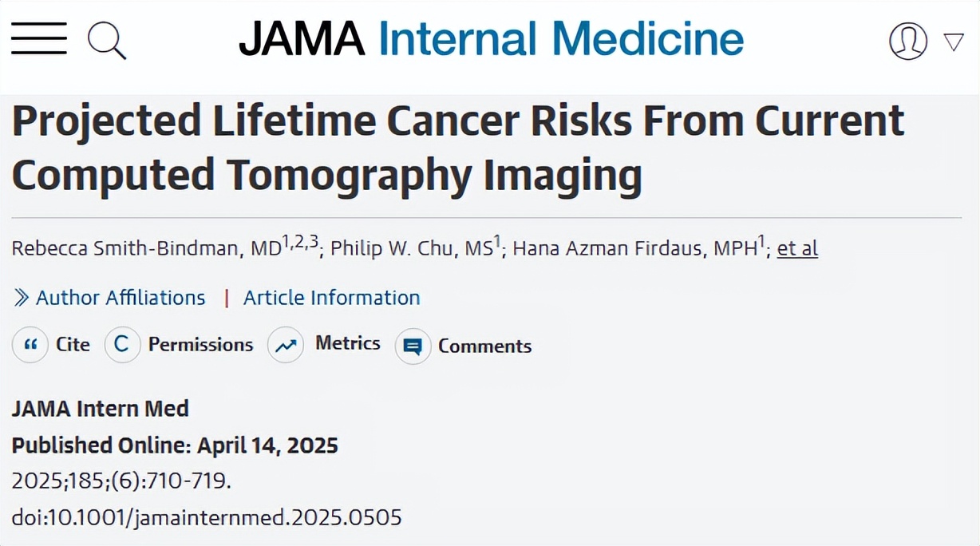The height and width of the screenshot is (546, 980).
Task: Expand the account dropdown triangle
Action: pyautogui.click(x=954, y=42)
